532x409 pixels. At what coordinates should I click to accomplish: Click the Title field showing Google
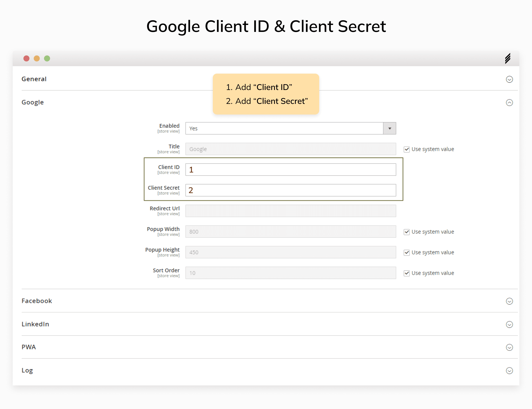pos(291,149)
